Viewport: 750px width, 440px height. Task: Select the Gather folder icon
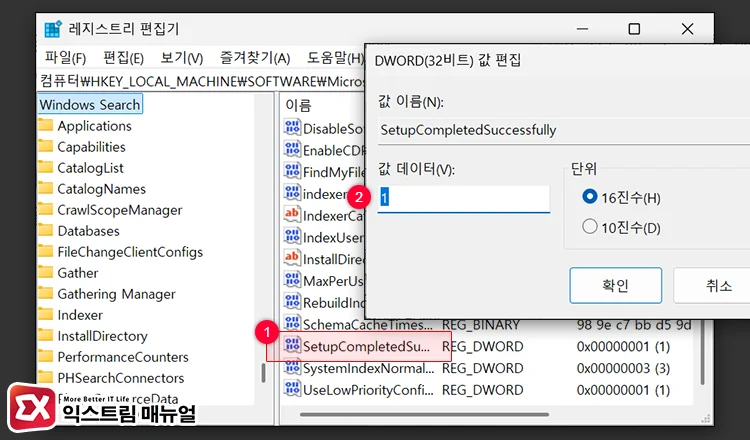[46, 273]
